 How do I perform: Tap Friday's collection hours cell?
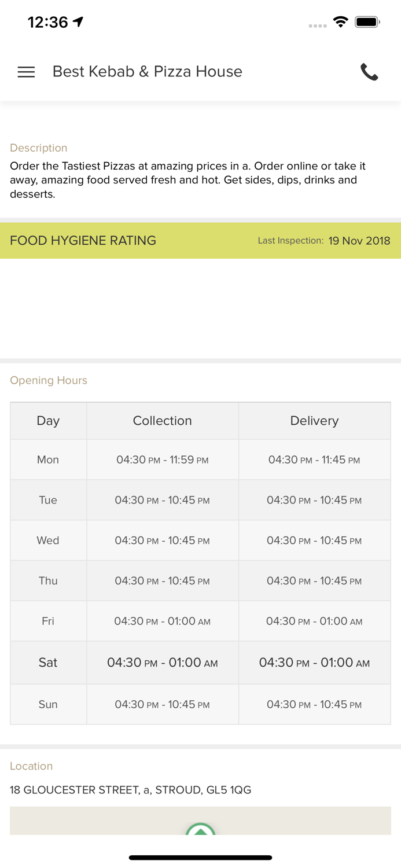[x=163, y=621]
